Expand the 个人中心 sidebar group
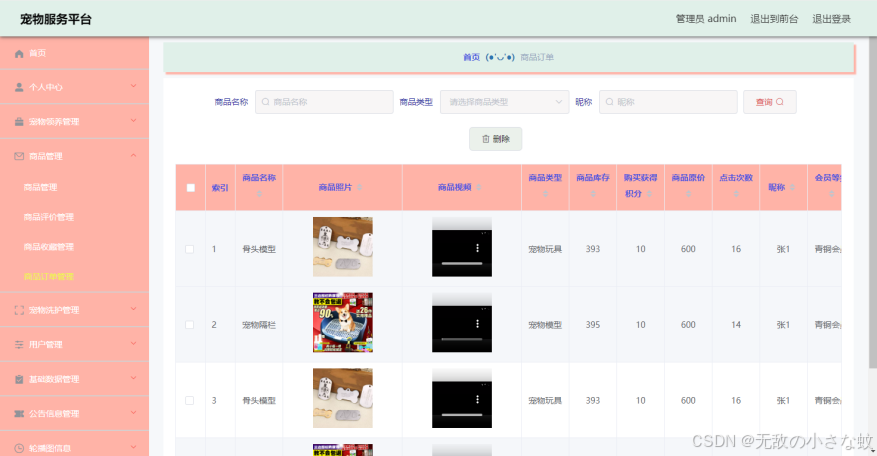 134,86
